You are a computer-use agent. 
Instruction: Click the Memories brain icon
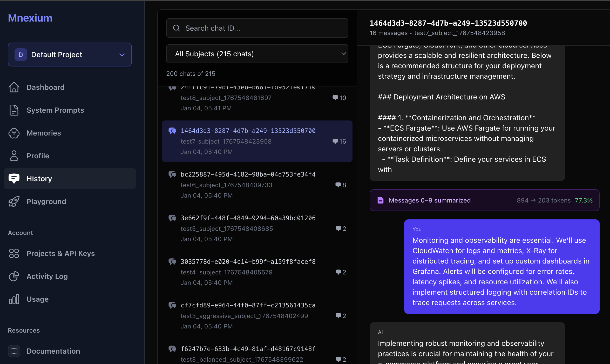pyautogui.click(x=14, y=133)
